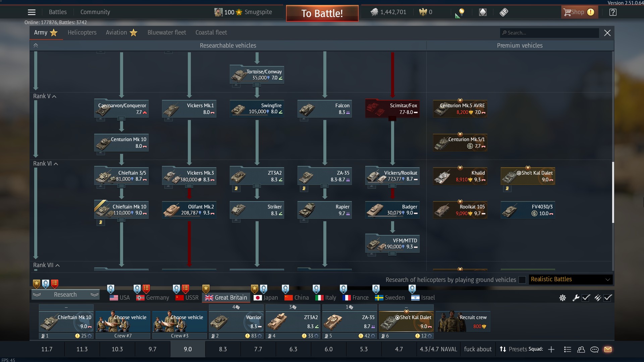Switch to the Helicopters tab
Viewport: 644px width, 362px height.
tap(82, 33)
